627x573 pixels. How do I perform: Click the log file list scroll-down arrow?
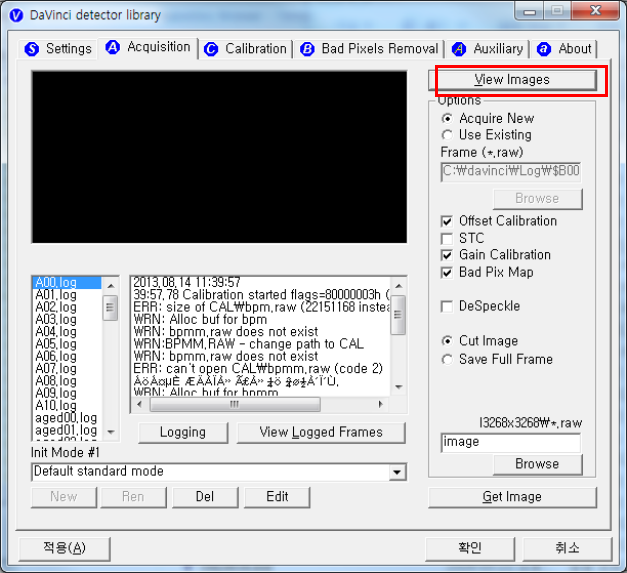point(111,432)
